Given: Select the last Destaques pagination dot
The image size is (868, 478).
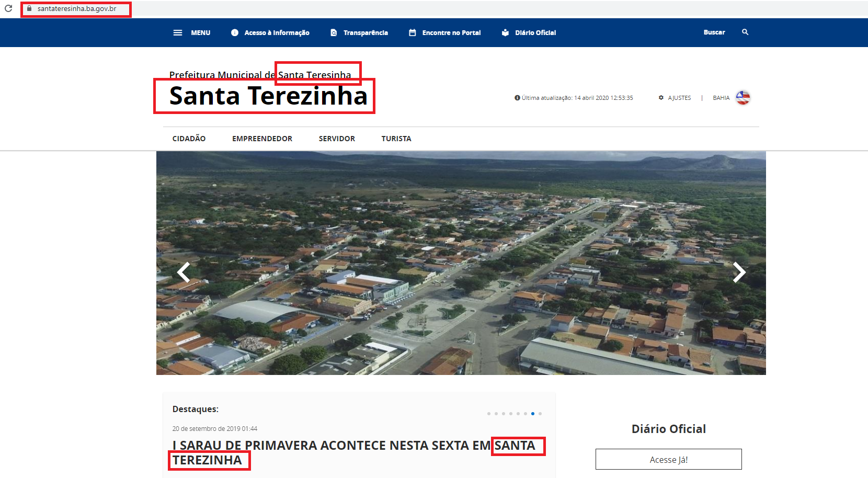Looking at the screenshot, I should pos(540,414).
